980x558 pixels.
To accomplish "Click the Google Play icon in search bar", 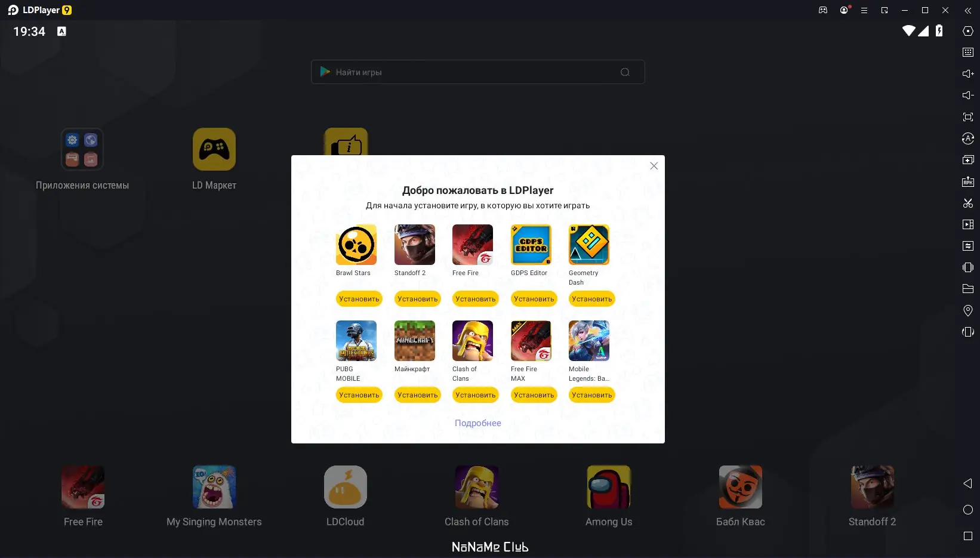I will (325, 72).
